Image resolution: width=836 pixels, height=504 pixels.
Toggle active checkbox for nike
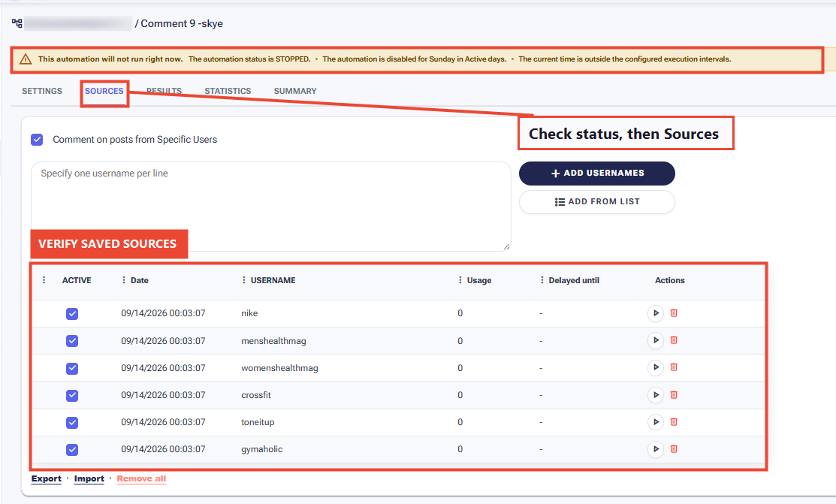[72, 314]
